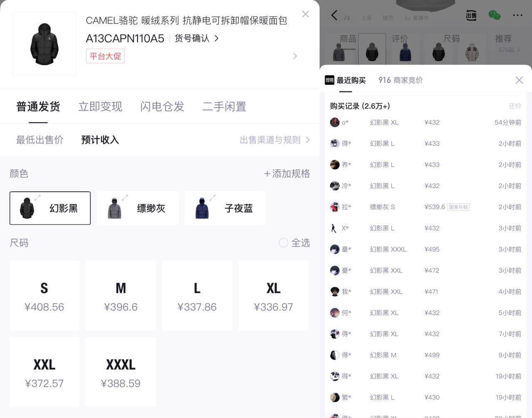Switch to 闪电仓发 tab
The image size is (532, 418).
coord(162,107)
